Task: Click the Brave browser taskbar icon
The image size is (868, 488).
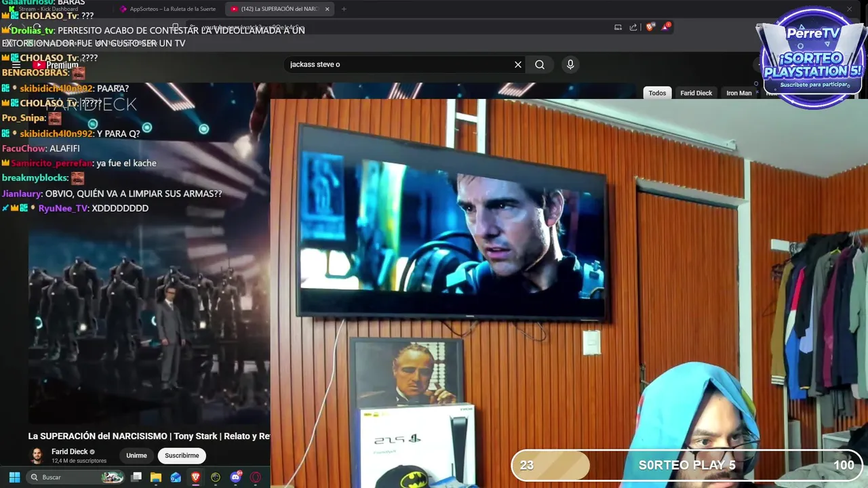Action: [196, 477]
